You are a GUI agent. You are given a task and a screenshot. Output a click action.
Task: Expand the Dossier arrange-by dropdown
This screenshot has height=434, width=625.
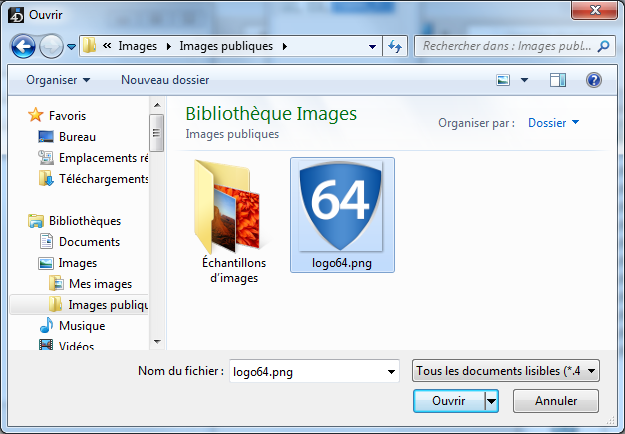pyautogui.click(x=553, y=123)
